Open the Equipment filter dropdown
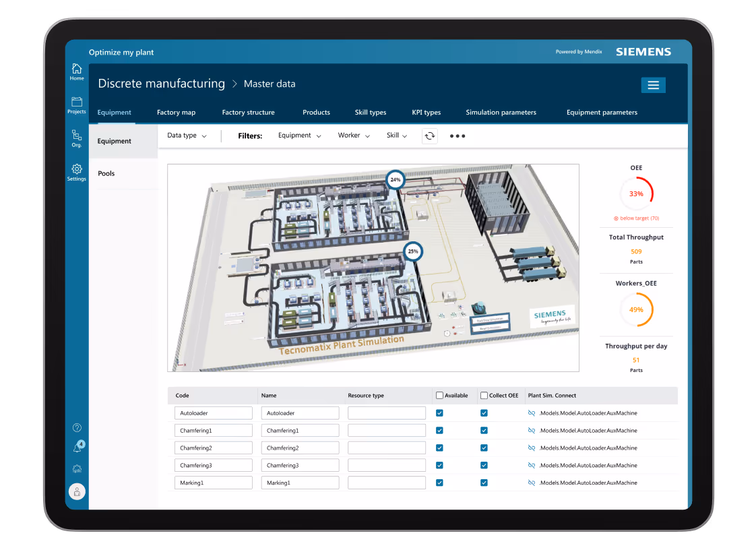 click(299, 135)
